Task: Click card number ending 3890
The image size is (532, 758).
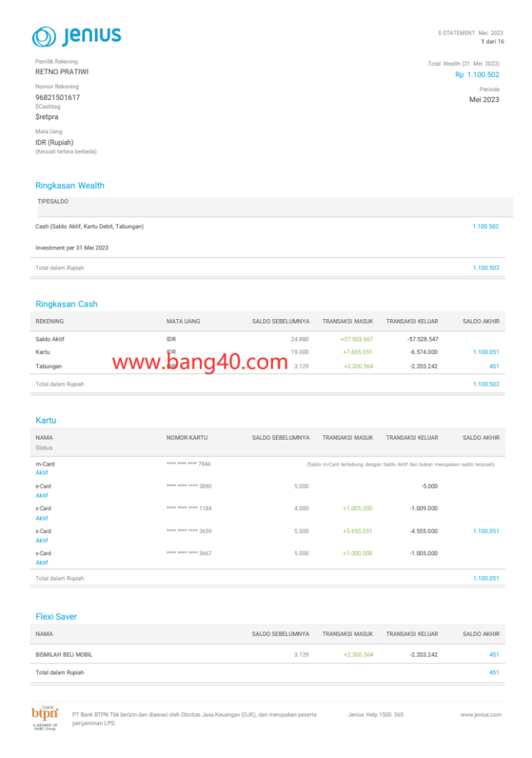Action: tap(189, 486)
